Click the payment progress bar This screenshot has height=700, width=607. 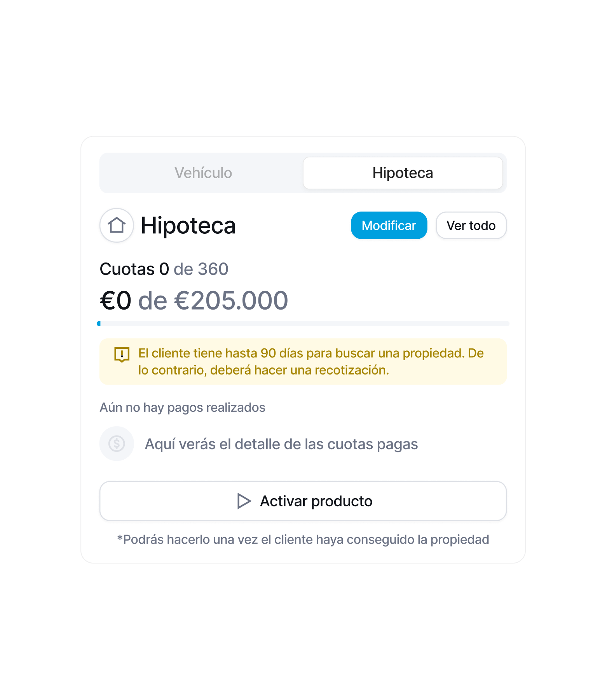pyautogui.click(x=303, y=324)
